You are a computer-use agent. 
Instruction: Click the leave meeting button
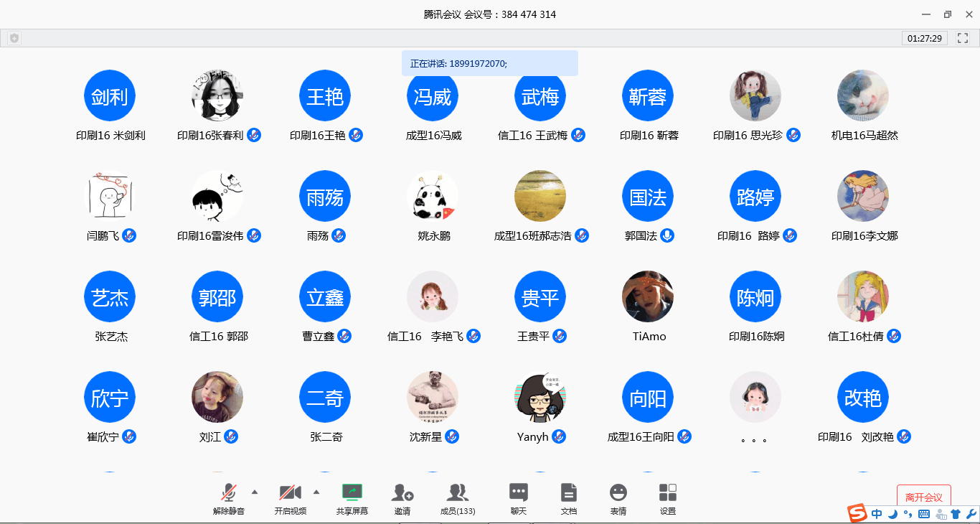click(x=923, y=497)
